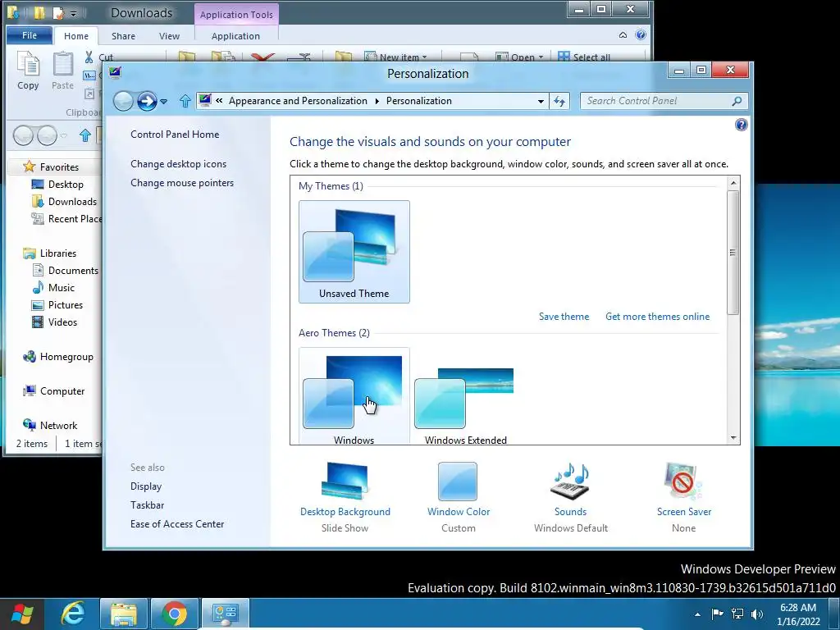Screen dimensions: 840x630
Task: Click the Action Center flag tray icon
Action: pyautogui.click(x=717, y=614)
